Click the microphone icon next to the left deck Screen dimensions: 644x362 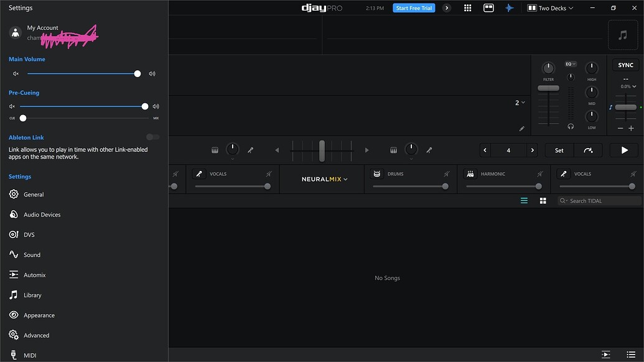point(251,150)
